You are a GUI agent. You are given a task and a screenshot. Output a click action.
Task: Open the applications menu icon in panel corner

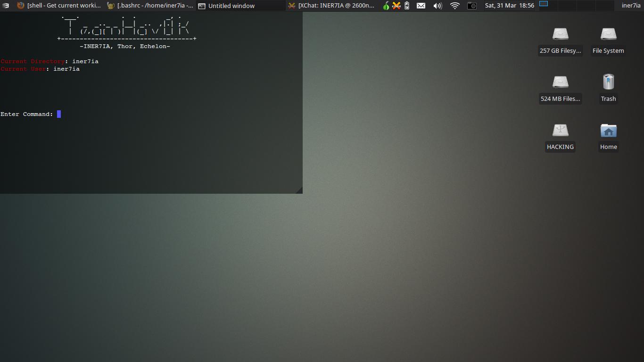[x=6, y=6]
